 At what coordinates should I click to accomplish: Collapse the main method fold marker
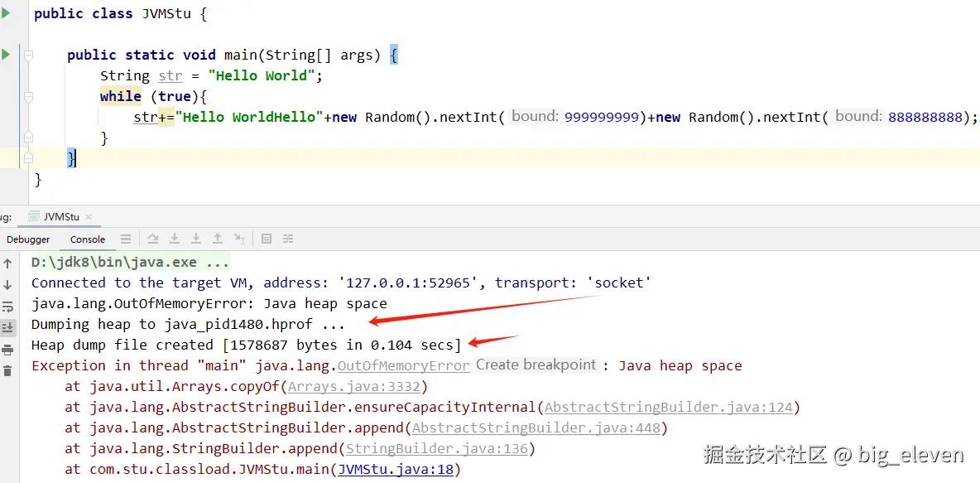pyautogui.click(x=28, y=56)
